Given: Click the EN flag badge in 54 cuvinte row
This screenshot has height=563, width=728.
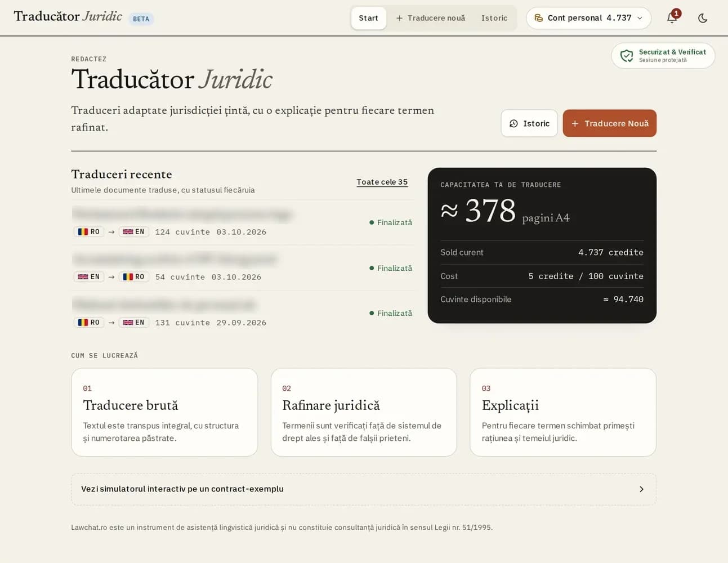Looking at the screenshot, I should (x=89, y=276).
